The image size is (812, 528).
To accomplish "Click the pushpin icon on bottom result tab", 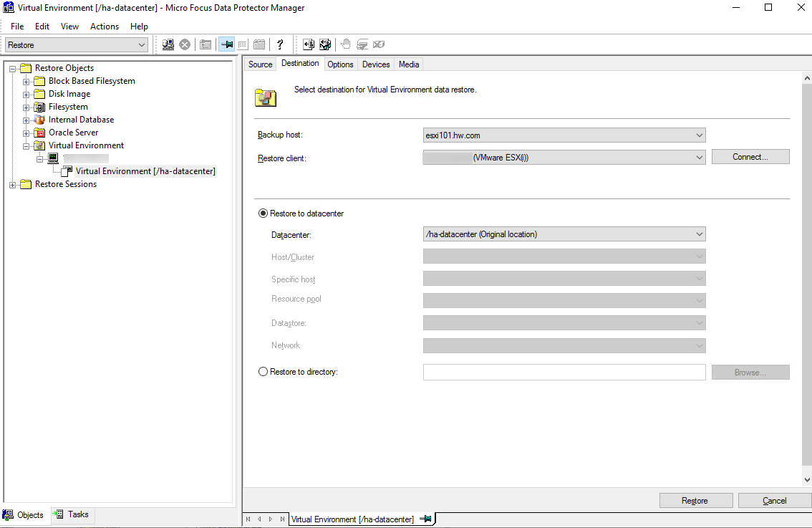I will [425, 519].
